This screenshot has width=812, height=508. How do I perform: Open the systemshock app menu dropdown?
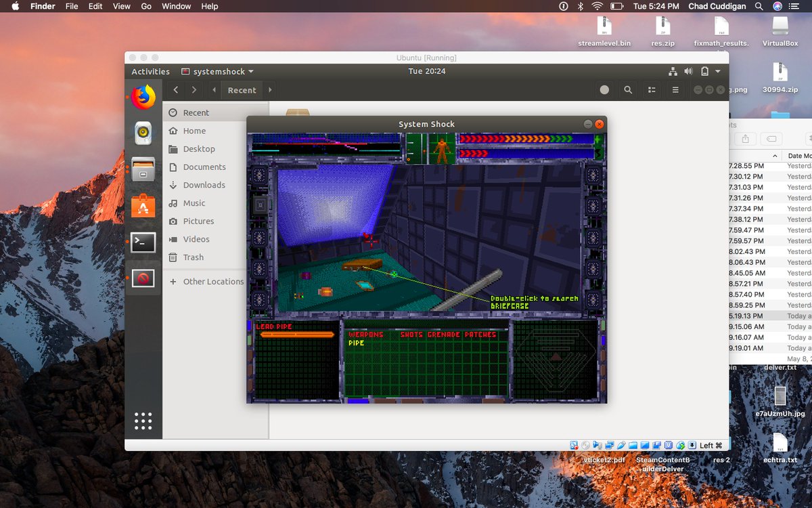click(x=217, y=71)
